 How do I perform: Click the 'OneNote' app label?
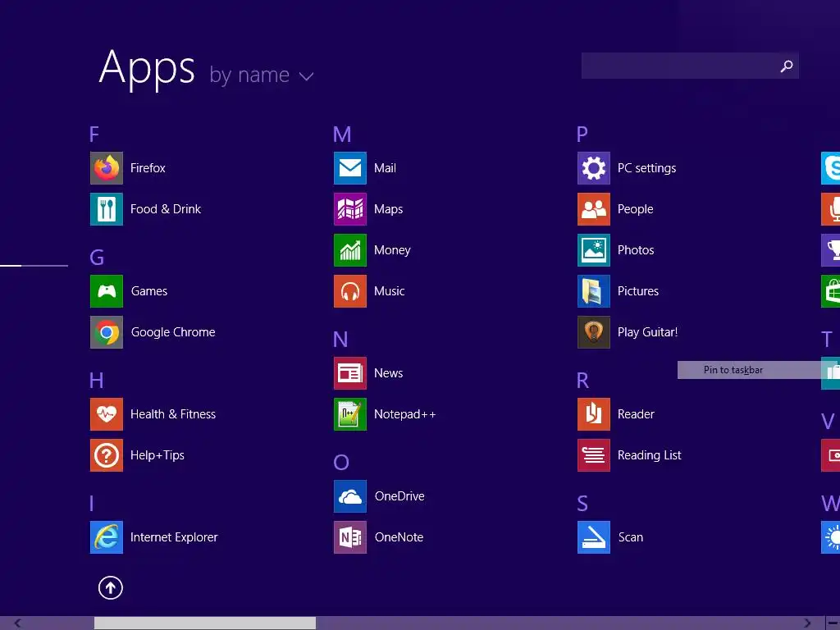[399, 537]
